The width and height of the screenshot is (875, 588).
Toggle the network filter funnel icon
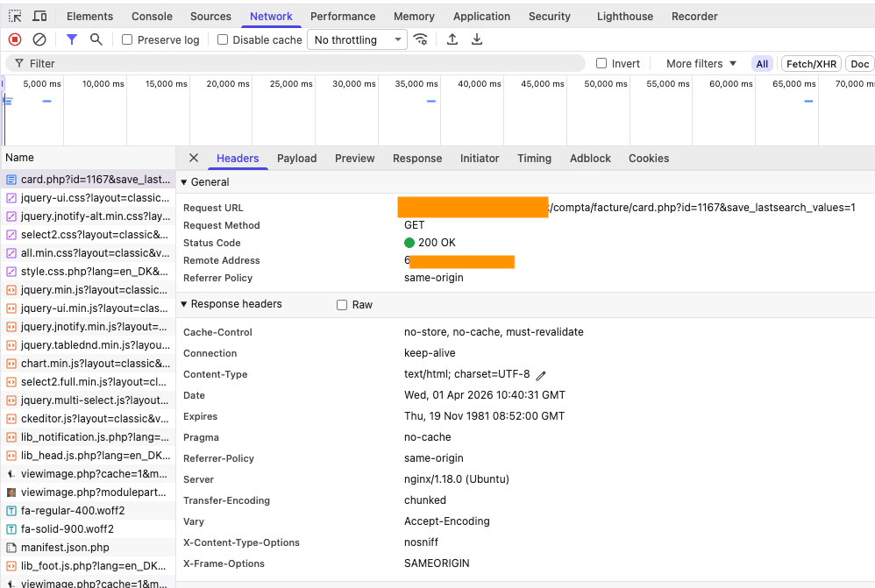click(x=72, y=39)
